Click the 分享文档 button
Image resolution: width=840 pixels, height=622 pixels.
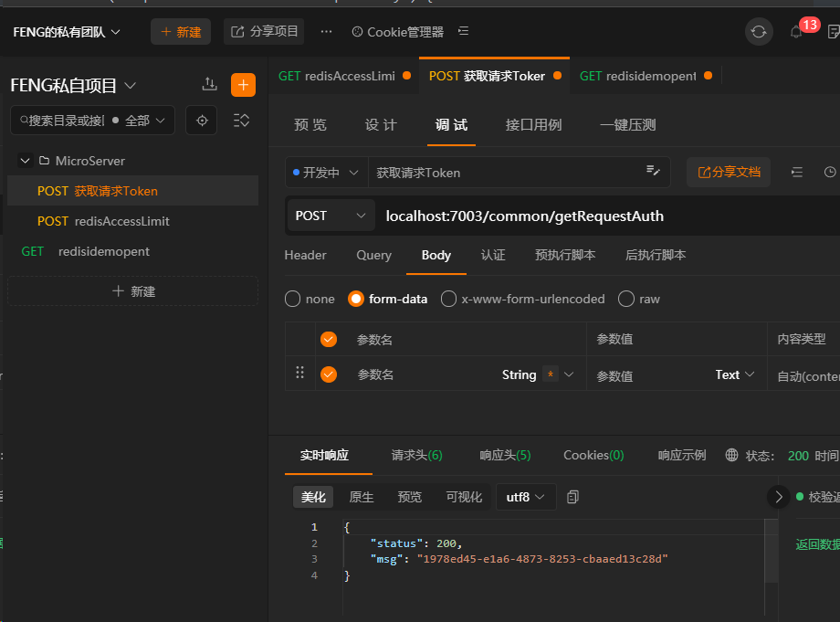[728, 172]
